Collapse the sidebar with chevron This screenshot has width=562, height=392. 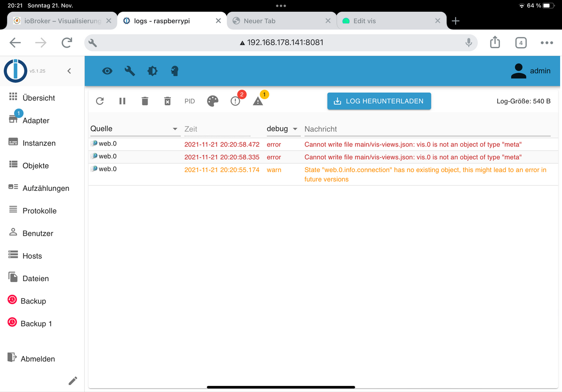69,71
